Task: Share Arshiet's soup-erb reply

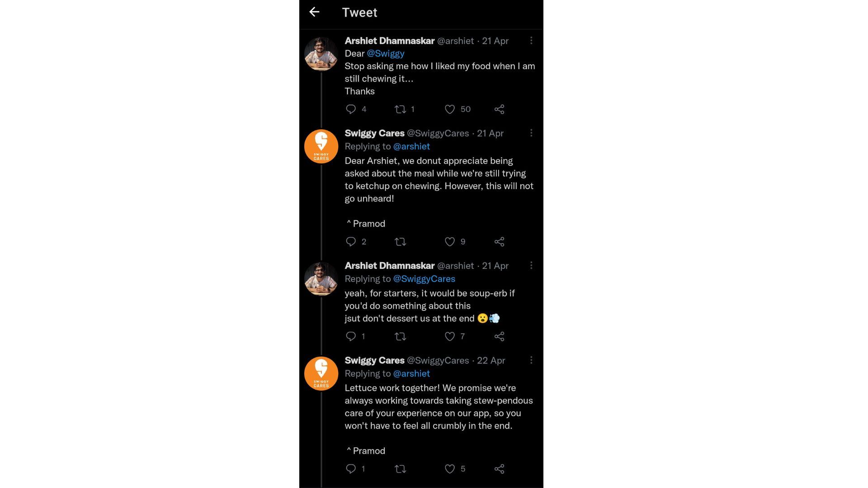Action: click(499, 336)
